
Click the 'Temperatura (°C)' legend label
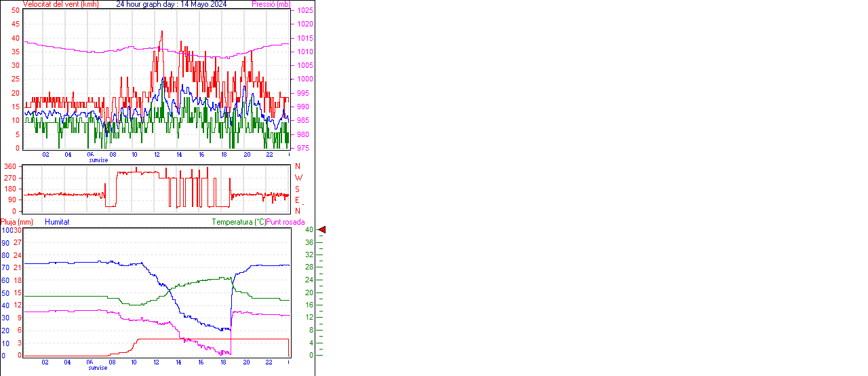[239, 222]
